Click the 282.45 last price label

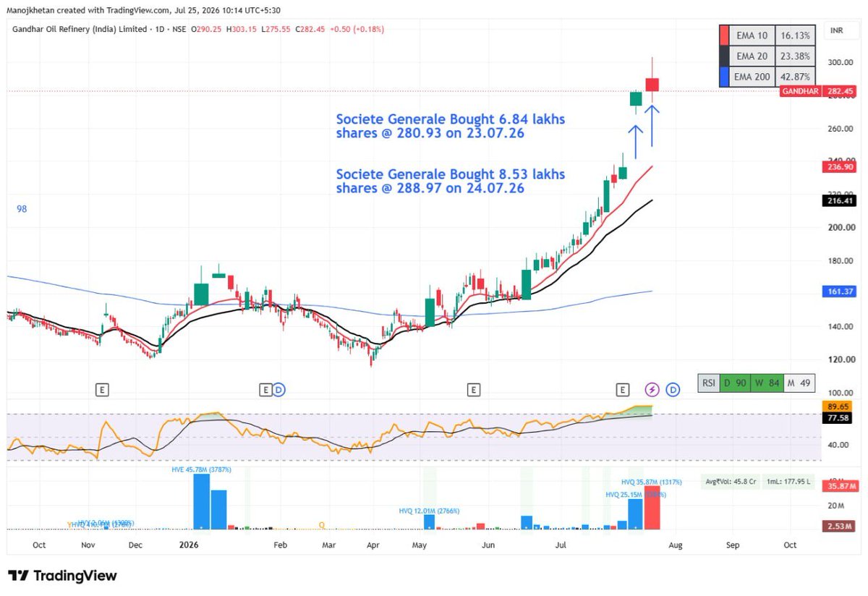tap(840, 92)
